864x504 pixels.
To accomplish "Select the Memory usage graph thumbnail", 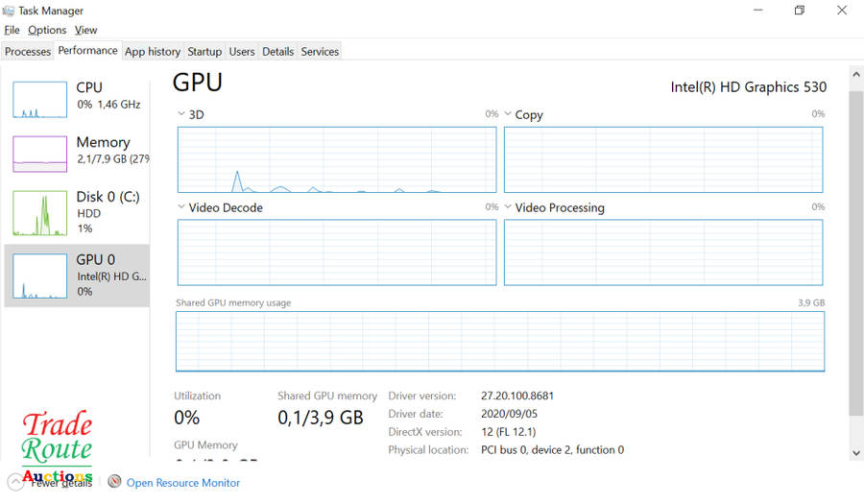I will click(39, 154).
